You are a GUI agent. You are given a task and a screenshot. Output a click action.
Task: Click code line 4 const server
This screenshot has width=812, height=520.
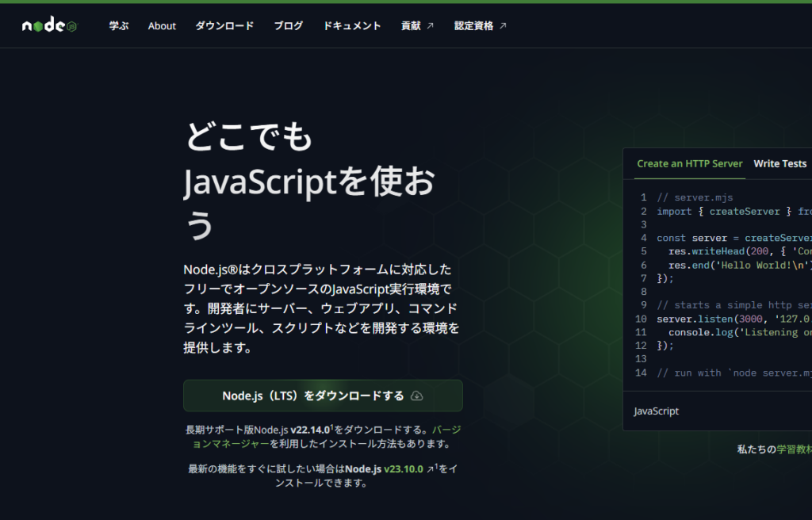pos(733,238)
